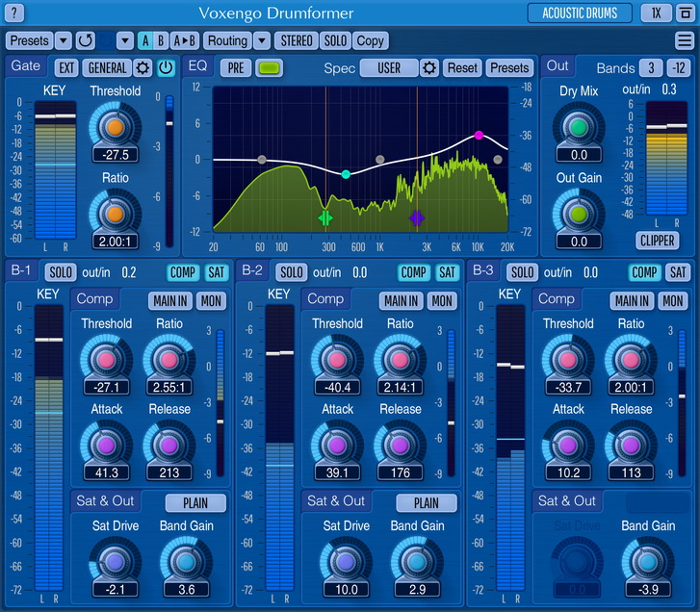Expand the Presets dropdown arrow
The width and height of the screenshot is (700, 612).
64,40
